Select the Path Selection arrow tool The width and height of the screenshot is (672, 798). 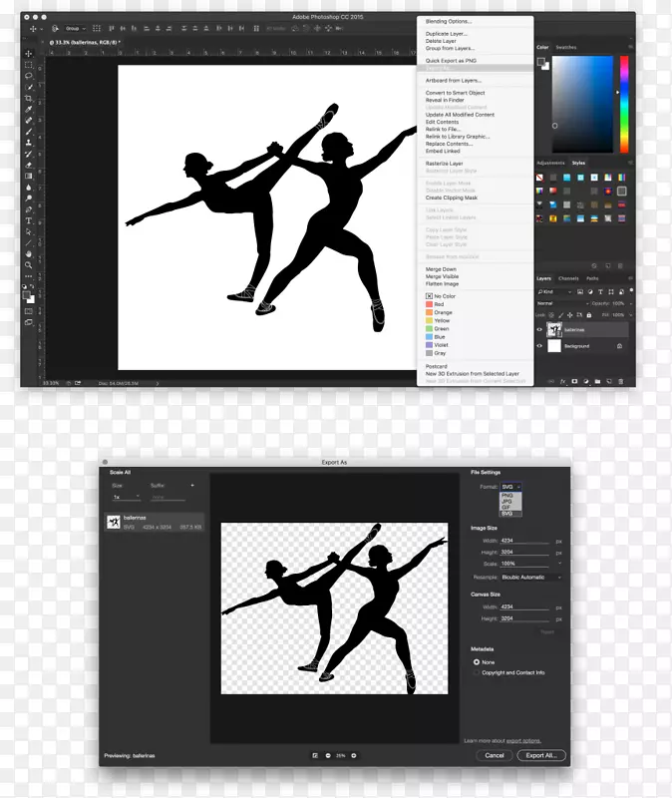point(29,232)
